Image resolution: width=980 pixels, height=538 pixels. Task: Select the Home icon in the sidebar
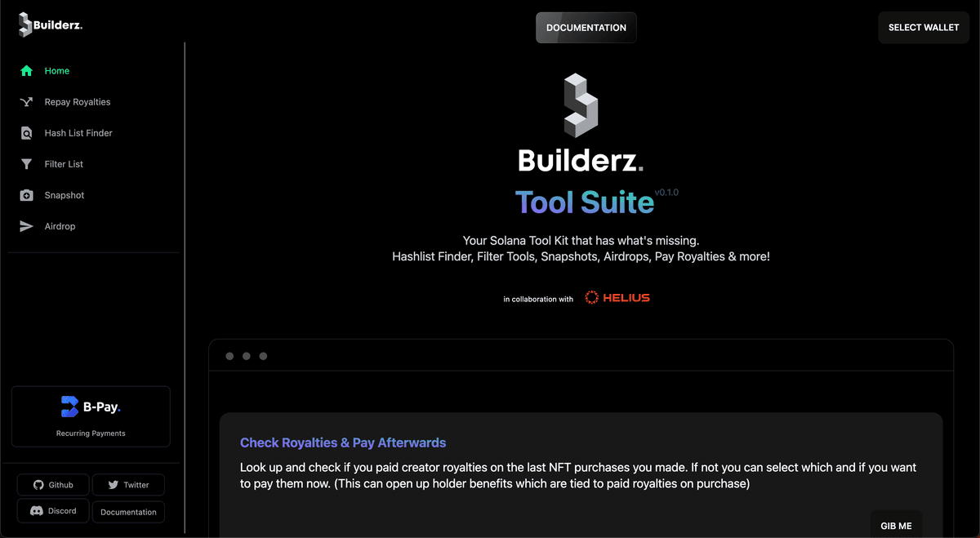[x=26, y=71]
